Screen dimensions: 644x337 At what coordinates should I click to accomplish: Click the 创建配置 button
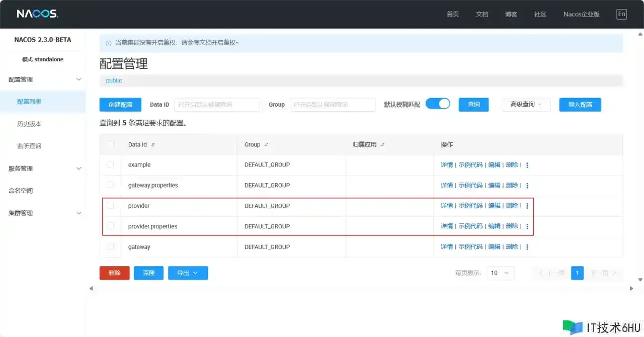click(120, 105)
